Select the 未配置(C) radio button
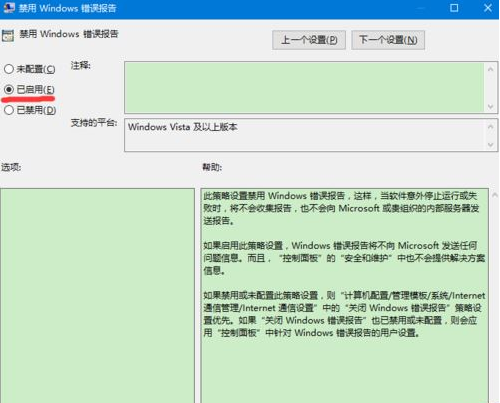Viewport: 500px width, 403px height. point(9,69)
